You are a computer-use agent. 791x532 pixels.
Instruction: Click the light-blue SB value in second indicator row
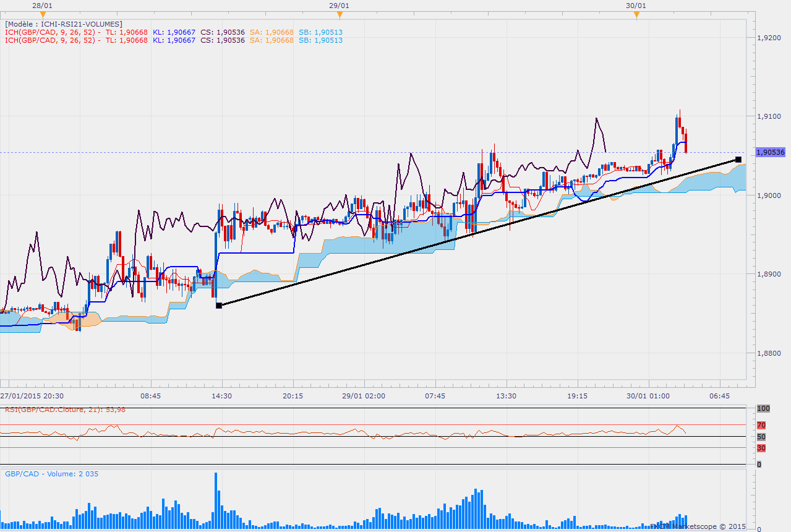[x=320, y=40]
